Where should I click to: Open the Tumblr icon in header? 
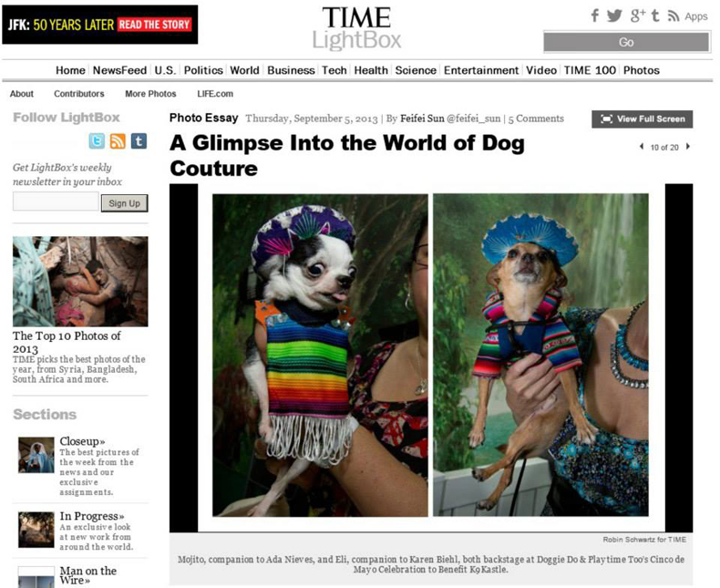(655, 15)
